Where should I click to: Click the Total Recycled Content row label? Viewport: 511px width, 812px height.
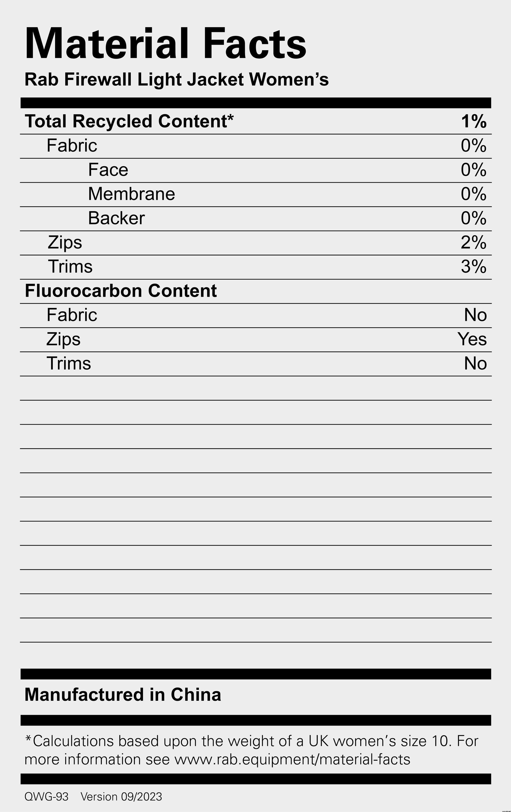click(x=129, y=121)
